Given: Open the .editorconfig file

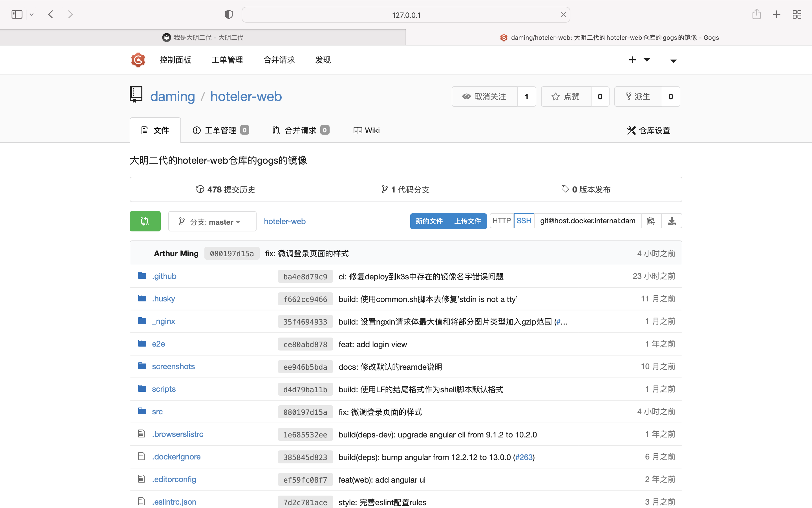Looking at the screenshot, I should click(x=174, y=479).
